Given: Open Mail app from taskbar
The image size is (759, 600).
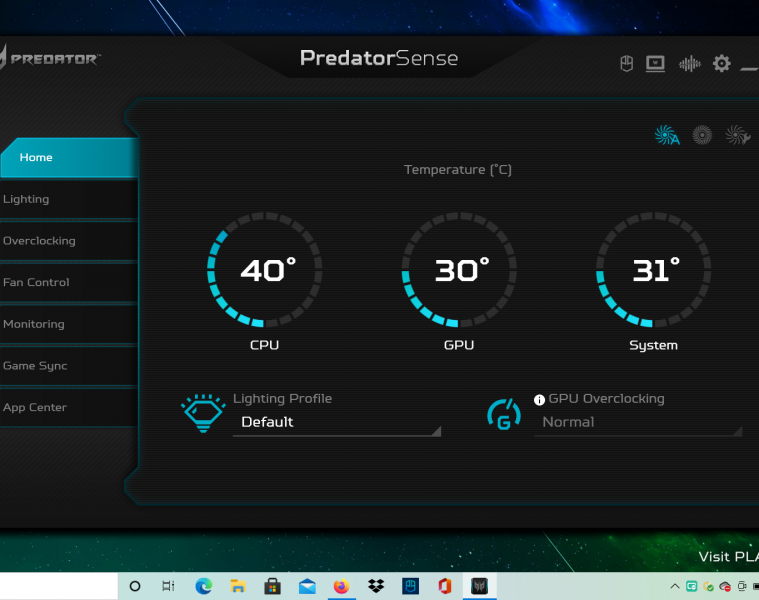Looking at the screenshot, I should pos(307,587).
